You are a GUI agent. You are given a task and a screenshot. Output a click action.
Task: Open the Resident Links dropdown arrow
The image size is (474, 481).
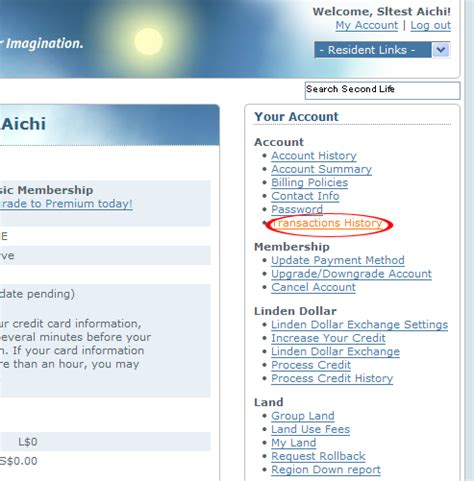441,50
